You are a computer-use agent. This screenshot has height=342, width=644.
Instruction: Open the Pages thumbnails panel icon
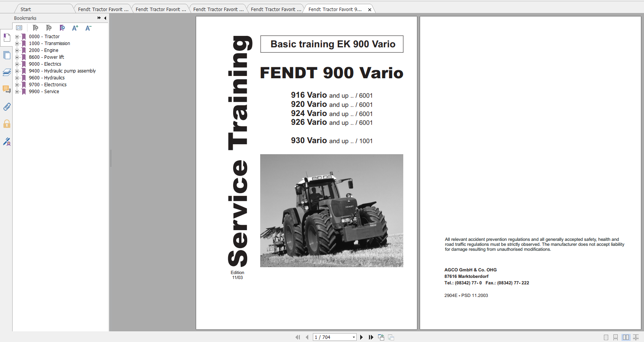click(x=6, y=55)
